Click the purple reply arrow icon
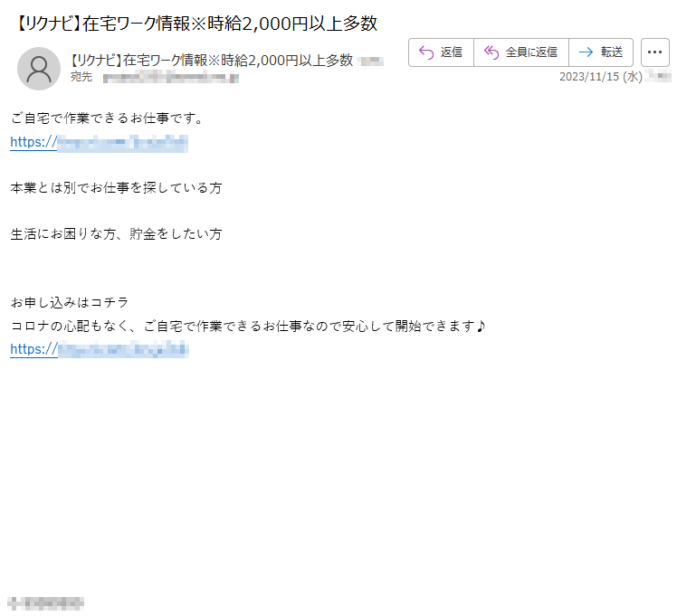This screenshot has height=616, width=677. point(426,52)
